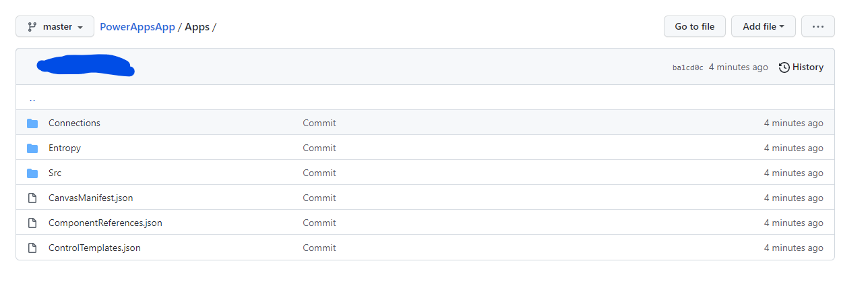
Task: Expand the Add file dropdown
Action: pyautogui.click(x=763, y=26)
